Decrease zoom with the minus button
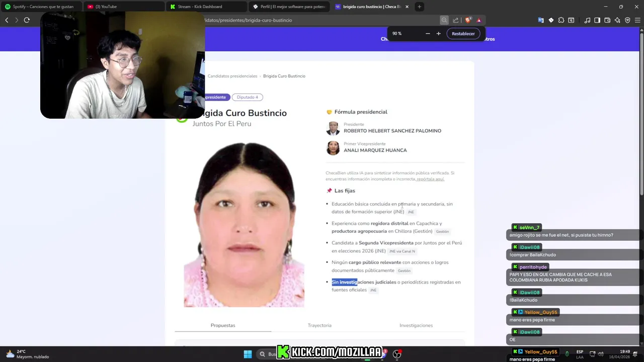The height and width of the screenshot is (362, 644). [428, 34]
